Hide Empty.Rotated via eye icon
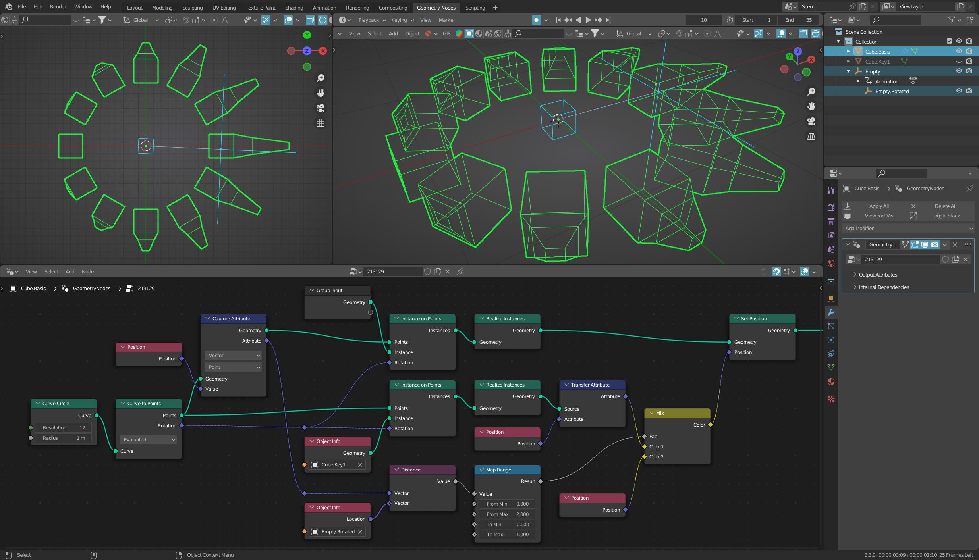 (x=959, y=91)
